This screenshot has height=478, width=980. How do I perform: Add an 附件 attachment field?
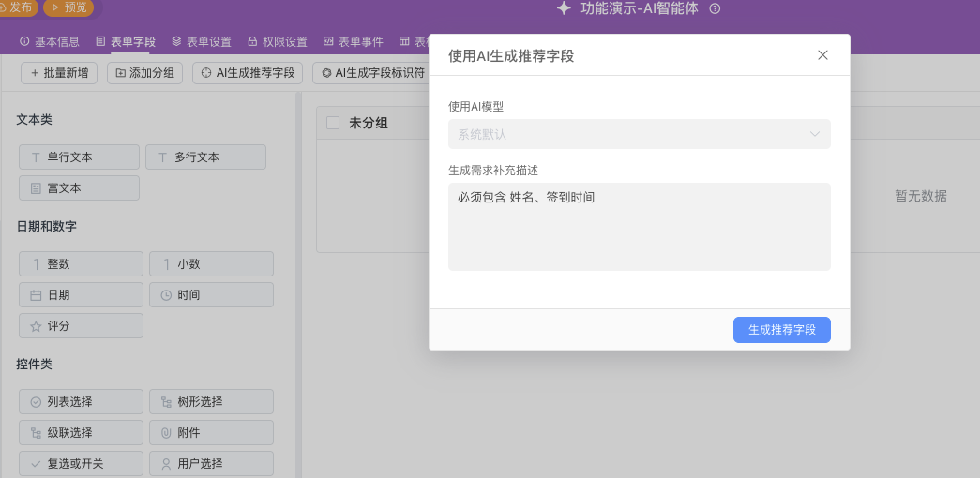(x=211, y=432)
